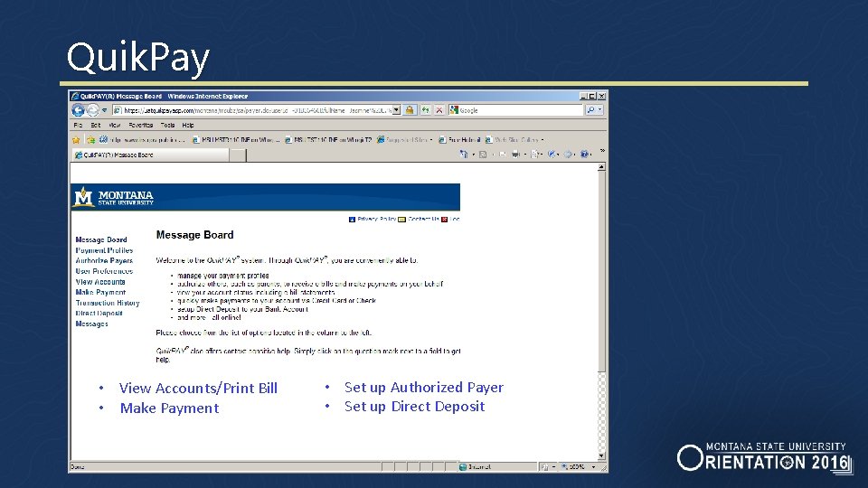Click the blank New Tab button

238,155
